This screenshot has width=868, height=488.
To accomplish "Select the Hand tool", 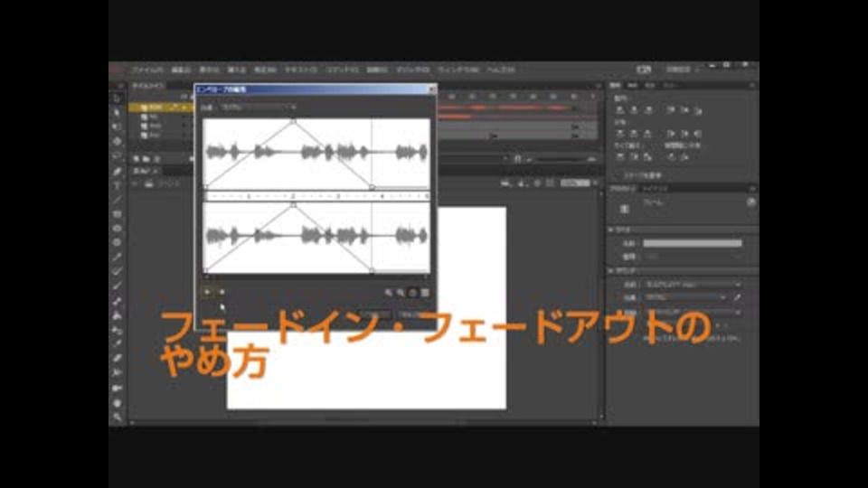I will 117,402.
